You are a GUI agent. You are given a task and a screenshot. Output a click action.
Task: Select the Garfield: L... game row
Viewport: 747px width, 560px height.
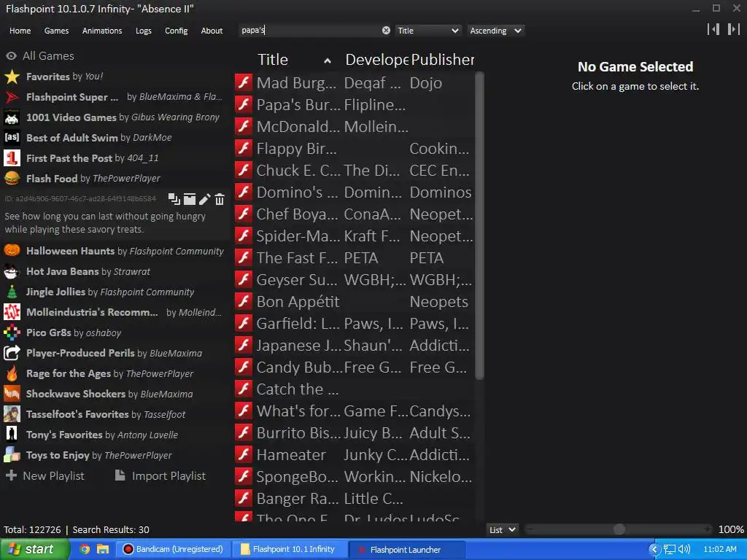click(x=355, y=323)
